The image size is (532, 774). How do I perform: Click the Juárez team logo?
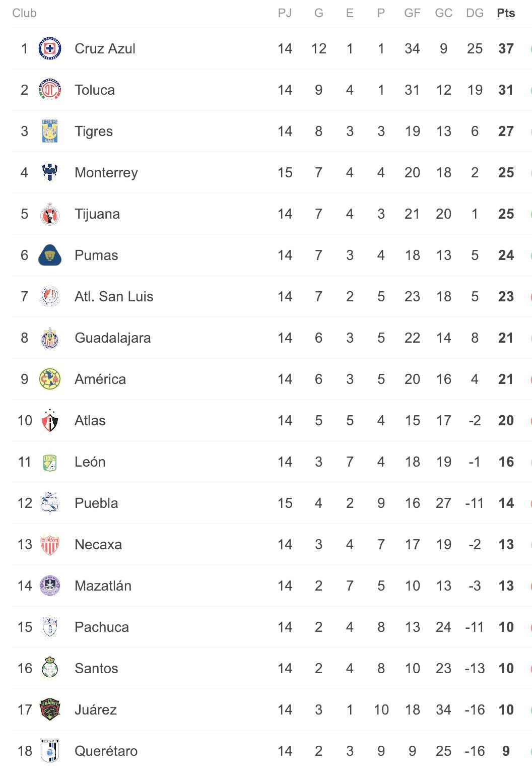click(x=50, y=710)
